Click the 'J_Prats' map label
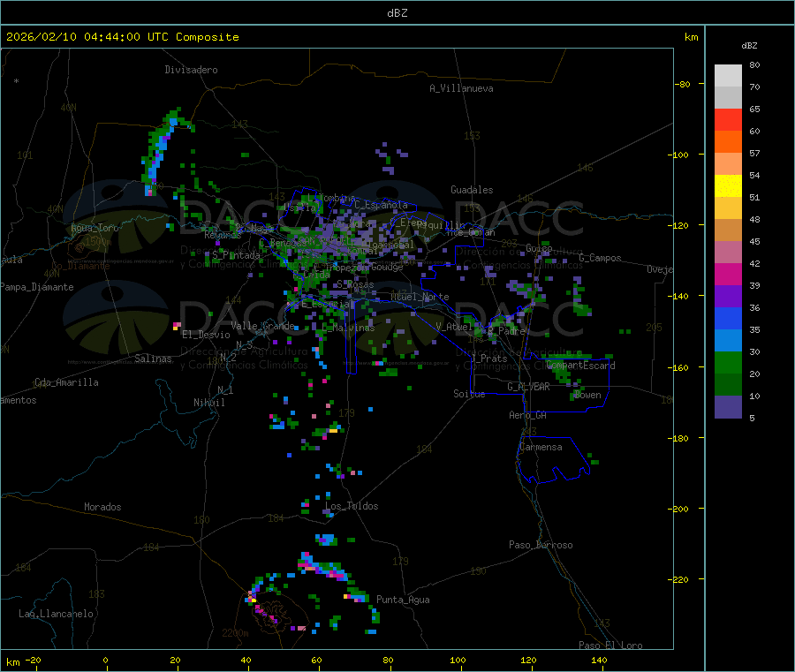Image resolution: width=795 pixels, height=672 pixels. coord(489,359)
